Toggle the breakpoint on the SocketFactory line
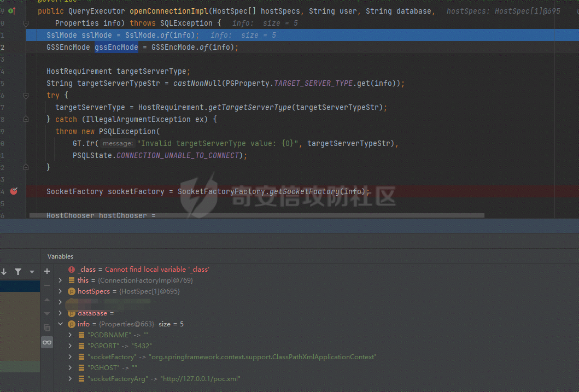This screenshot has width=579, height=392. click(x=14, y=191)
